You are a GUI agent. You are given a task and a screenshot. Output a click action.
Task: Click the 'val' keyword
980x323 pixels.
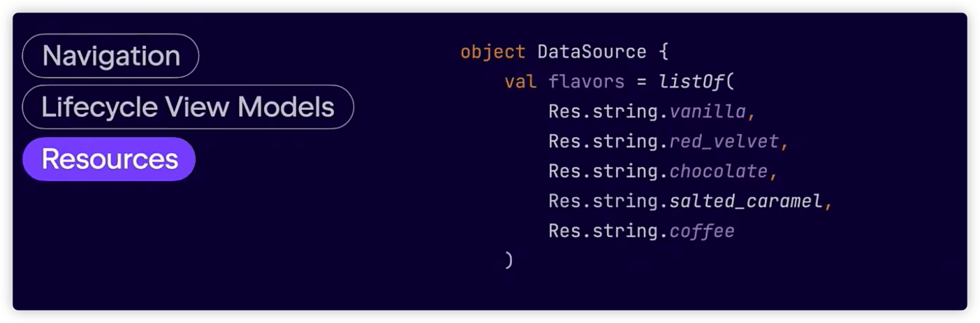pyautogui.click(x=520, y=82)
